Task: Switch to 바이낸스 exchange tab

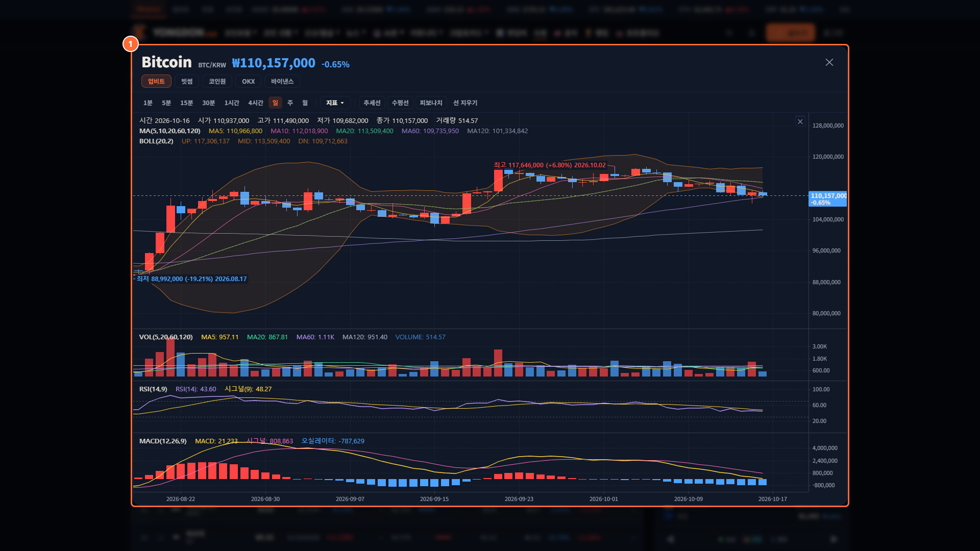Action: [x=282, y=82]
